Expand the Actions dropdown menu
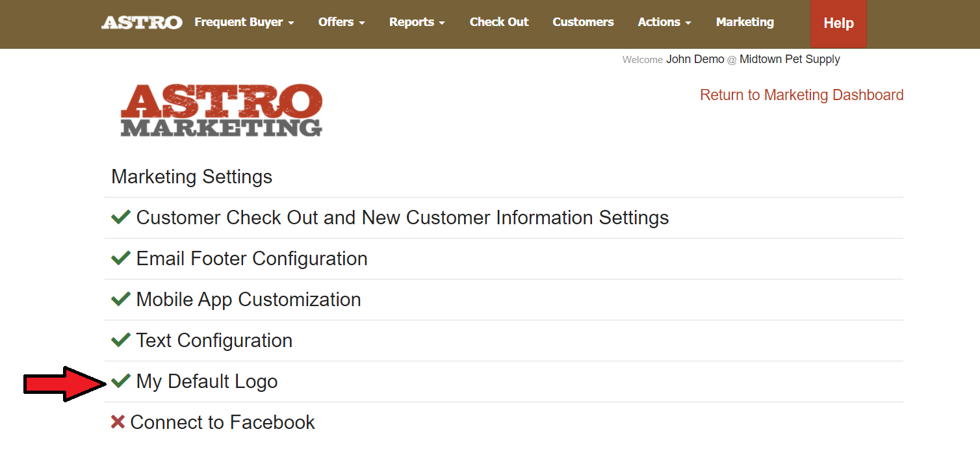The image size is (980, 453). [665, 22]
